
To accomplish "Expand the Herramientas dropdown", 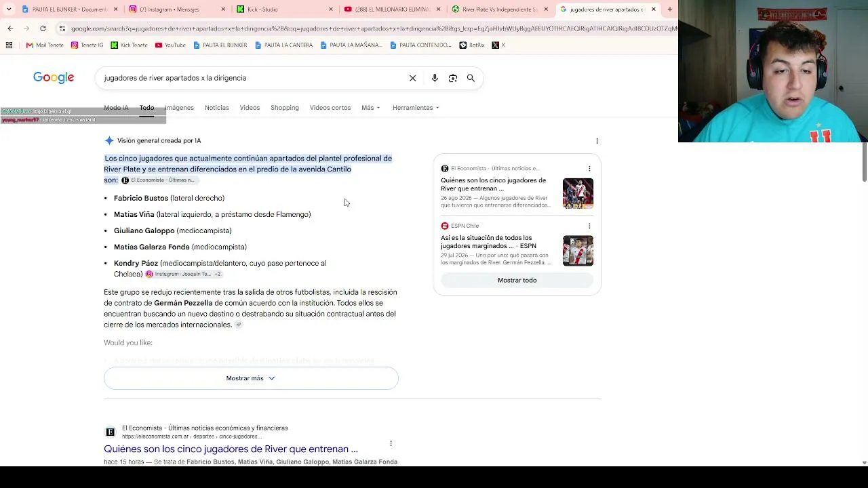I will pyautogui.click(x=416, y=108).
